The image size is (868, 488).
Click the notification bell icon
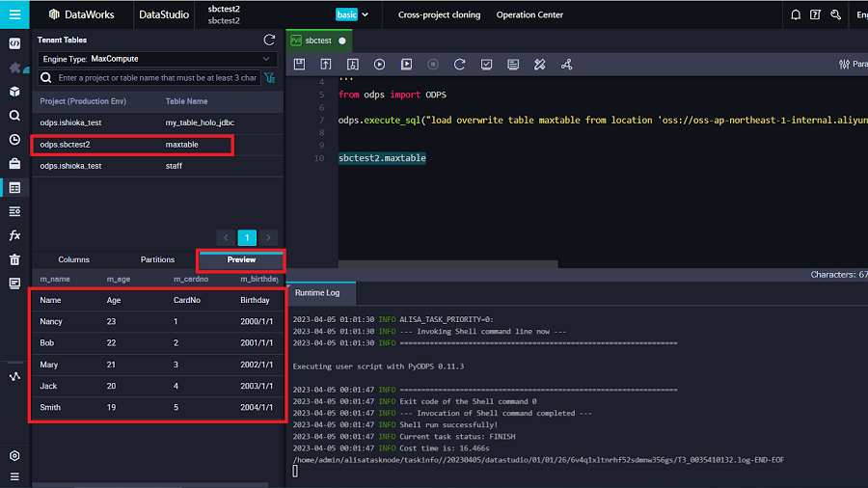click(x=796, y=15)
